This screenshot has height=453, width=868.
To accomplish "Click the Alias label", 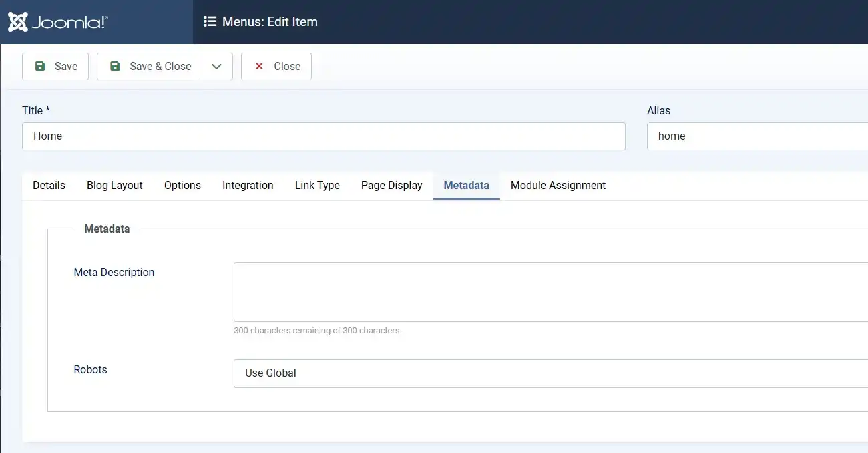I will [658, 110].
